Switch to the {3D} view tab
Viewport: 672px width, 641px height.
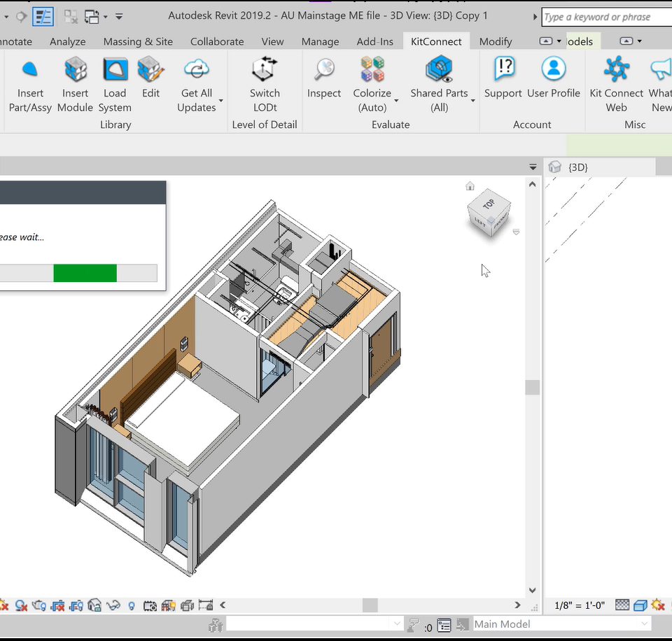[x=600, y=167]
